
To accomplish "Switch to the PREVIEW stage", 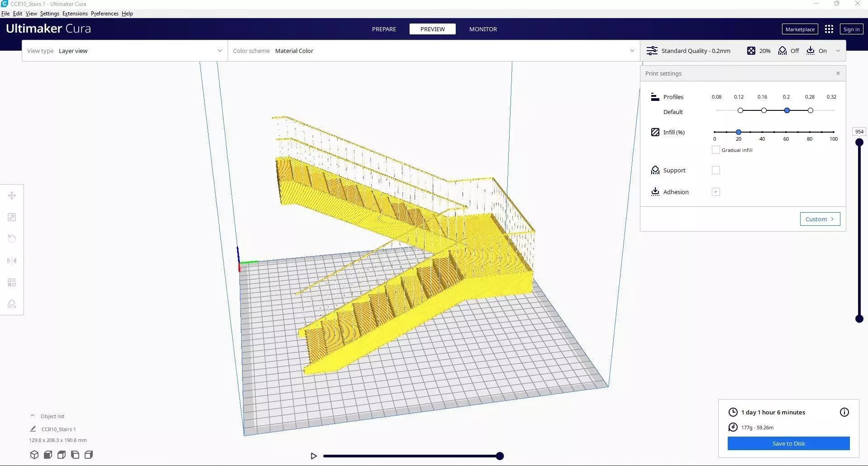I will coord(432,29).
